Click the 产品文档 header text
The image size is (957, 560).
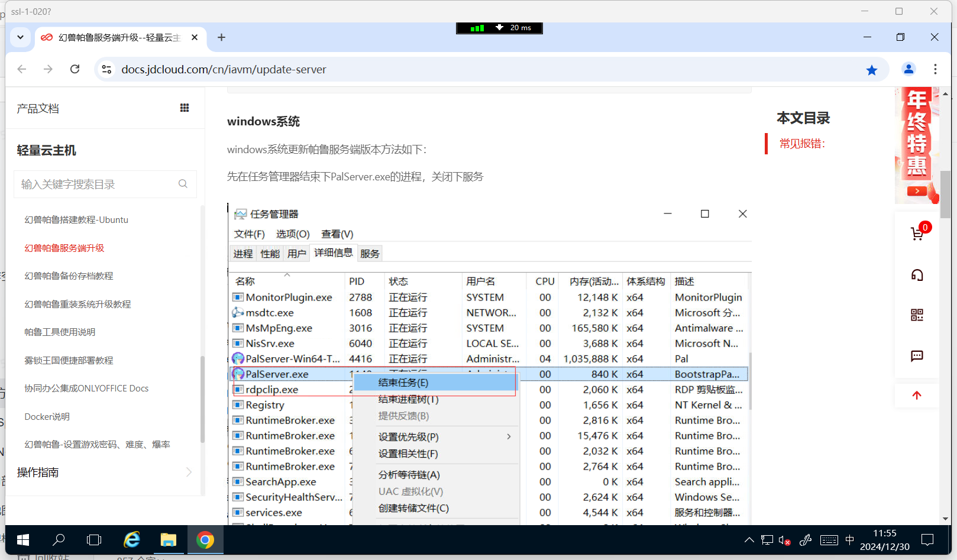click(38, 109)
